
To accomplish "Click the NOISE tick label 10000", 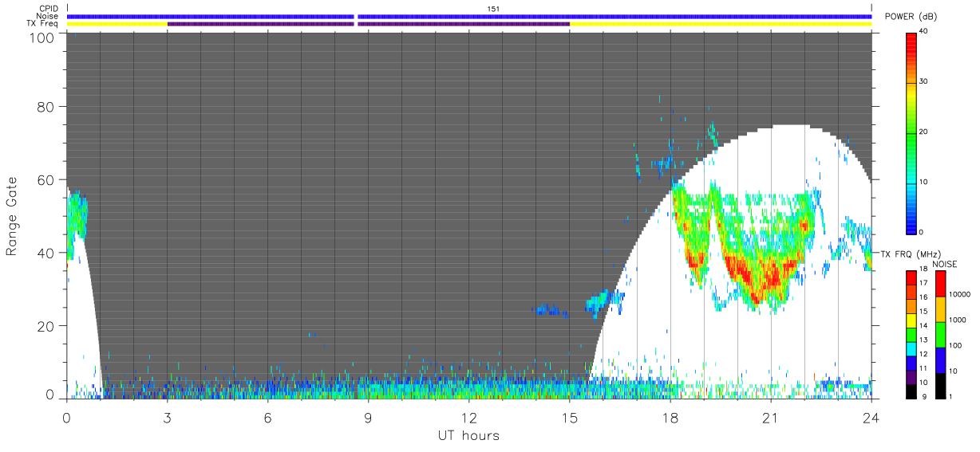I will click(x=962, y=295).
